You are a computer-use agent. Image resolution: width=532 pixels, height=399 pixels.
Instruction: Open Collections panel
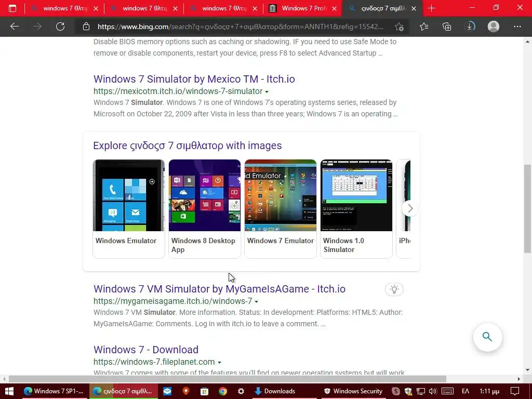447,26
